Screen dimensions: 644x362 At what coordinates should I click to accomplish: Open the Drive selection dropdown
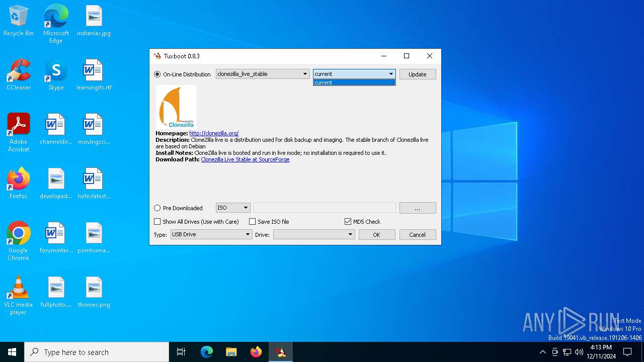click(314, 234)
